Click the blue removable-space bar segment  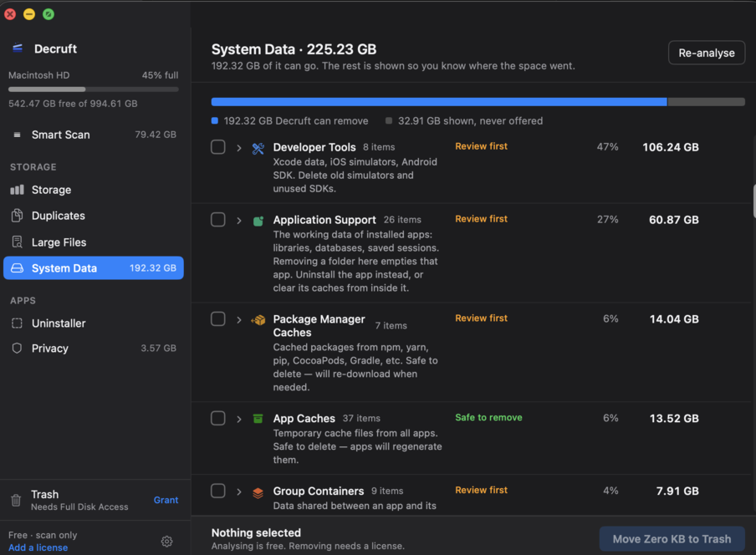(439, 102)
